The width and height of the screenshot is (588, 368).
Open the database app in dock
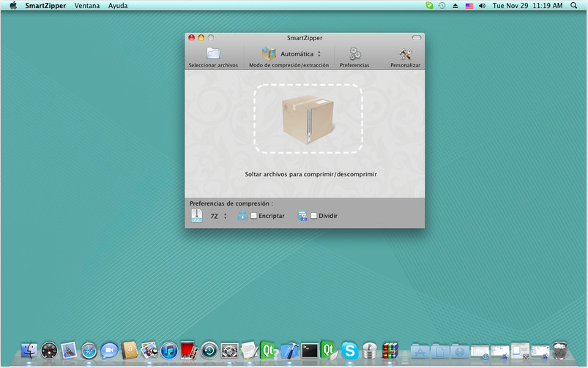(x=370, y=351)
